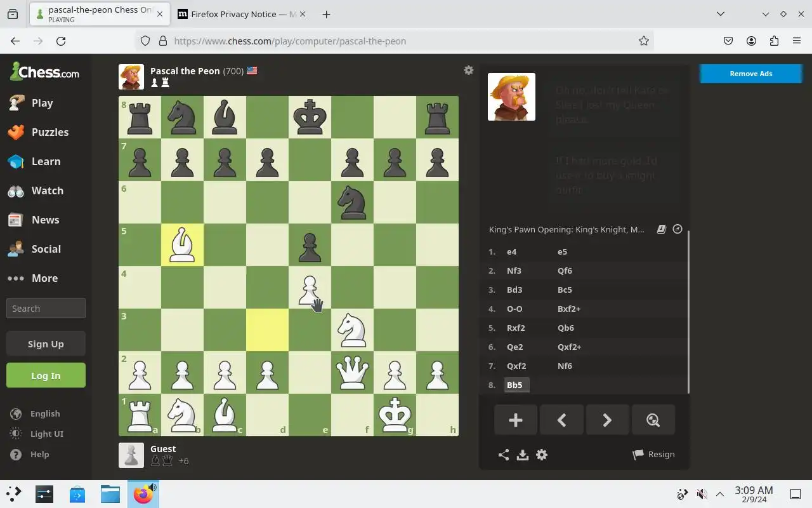Viewport: 812px width, 508px height.
Task: Select move Qxf2+ in move 6 row
Action: (x=570, y=347)
